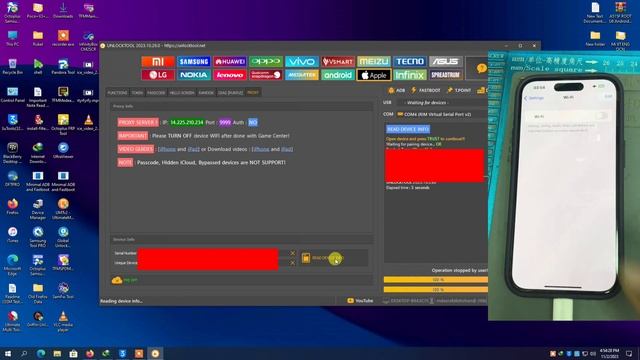Open VLC media player desktop shortcut
Viewport: 640px width, 360px height.
[63, 321]
